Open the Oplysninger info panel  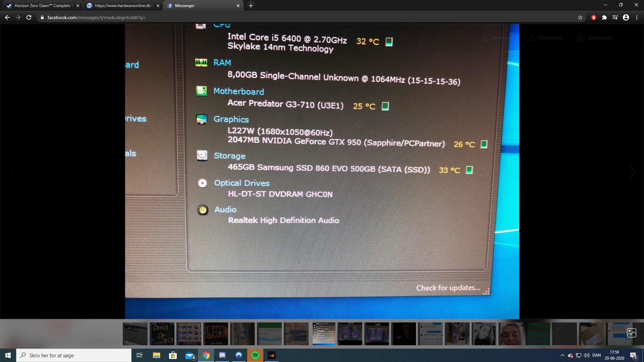(x=595, y=38)
